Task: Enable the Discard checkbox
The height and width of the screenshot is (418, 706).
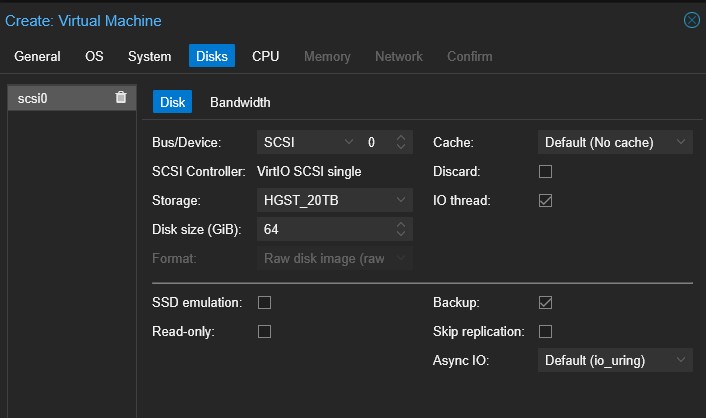Action: [x=545, y=172]
